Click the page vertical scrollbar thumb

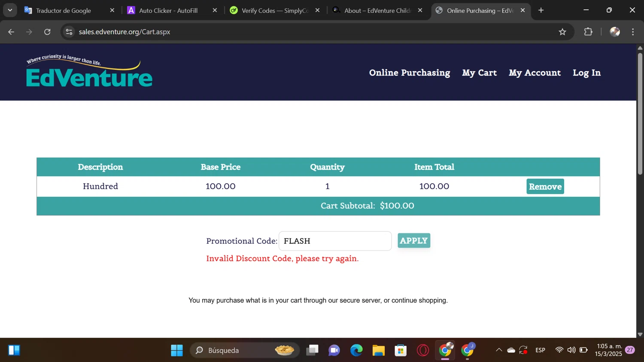click(x=640, y=113)
